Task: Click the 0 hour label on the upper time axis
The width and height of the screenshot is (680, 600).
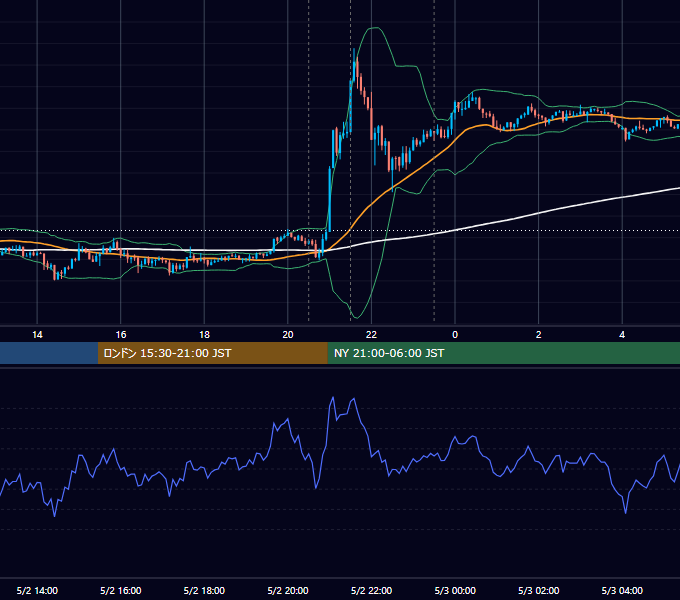Action: 455,335
